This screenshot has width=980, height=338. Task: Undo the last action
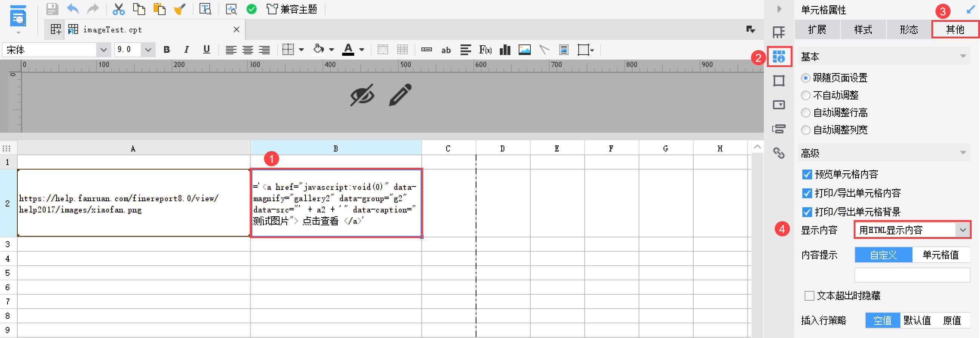pyautogui.click(x=73, y=9)
